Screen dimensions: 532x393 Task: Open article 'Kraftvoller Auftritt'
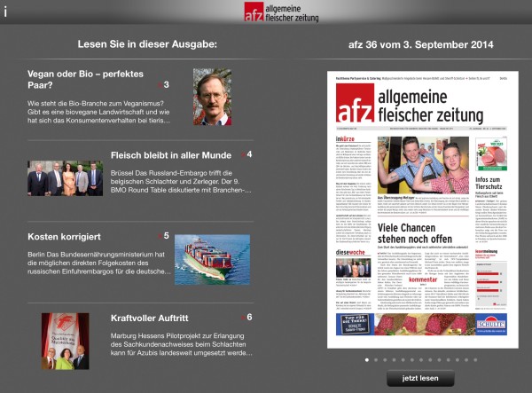click(x=149, y=318)
